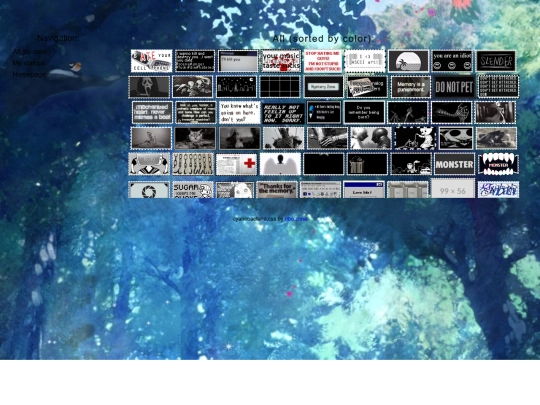The height and width of the screenshot is (405, 540).
Task: Select the 'Thanks for the memory' stamp
Action: click(x=277, y=190)
